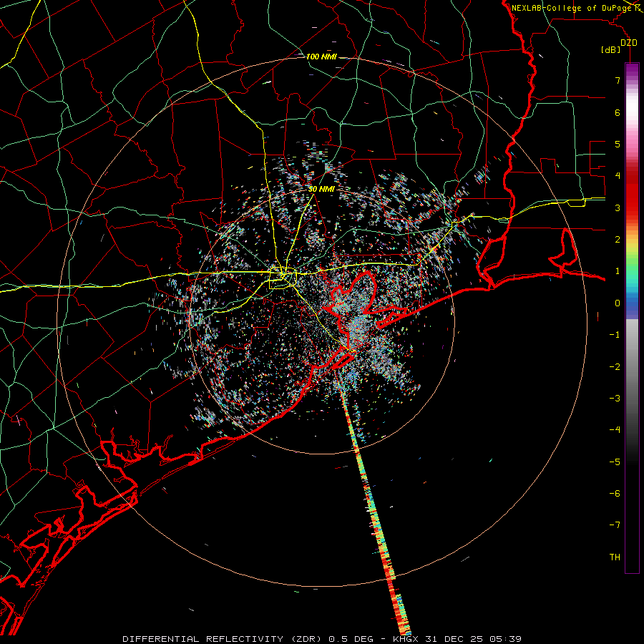
Task: Click the '0' value on the color scale
Action: click(x=618, y=303)
